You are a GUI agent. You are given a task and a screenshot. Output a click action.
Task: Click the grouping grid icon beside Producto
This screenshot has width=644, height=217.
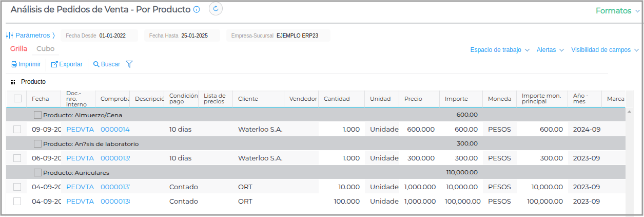(x=13, y=82)
